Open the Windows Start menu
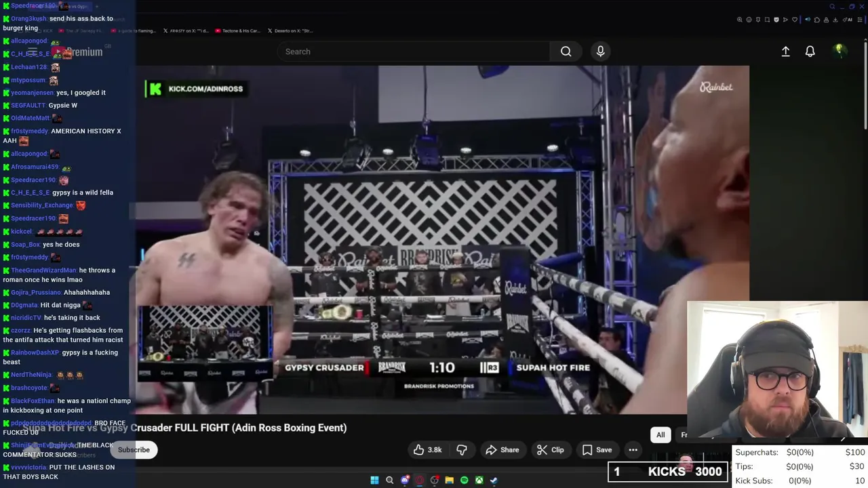 (374, 481)
